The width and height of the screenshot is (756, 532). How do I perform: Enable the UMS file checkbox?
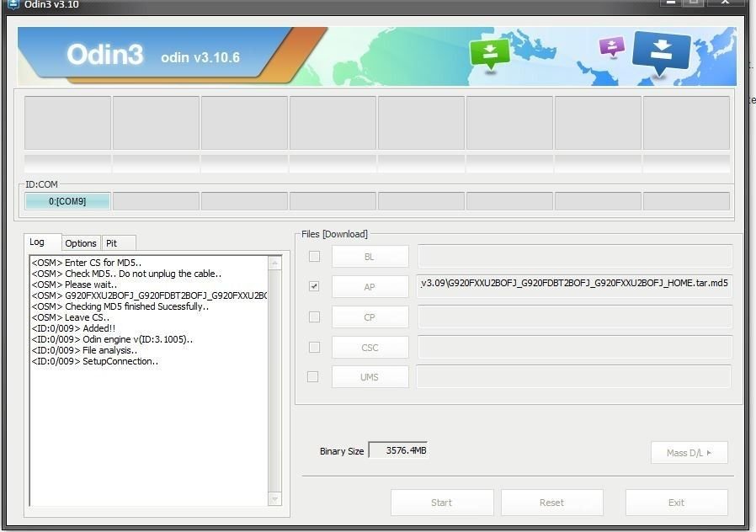coord(313,376)
